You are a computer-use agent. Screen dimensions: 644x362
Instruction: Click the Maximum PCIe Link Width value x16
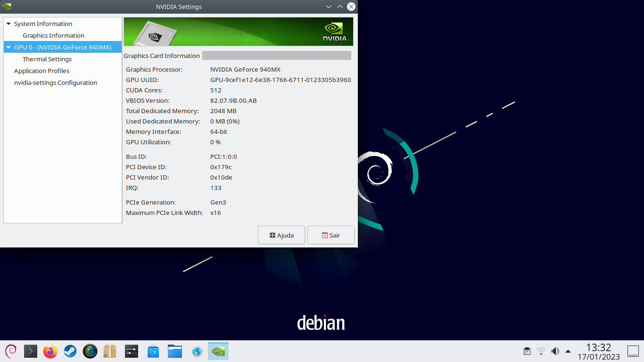(x=215, y=213)
